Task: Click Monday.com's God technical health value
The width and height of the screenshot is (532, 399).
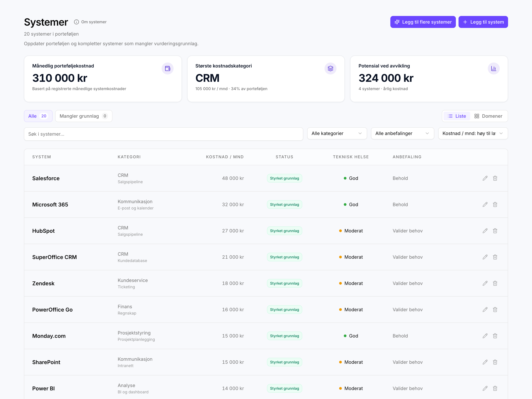Action: (x=351, y=336)
